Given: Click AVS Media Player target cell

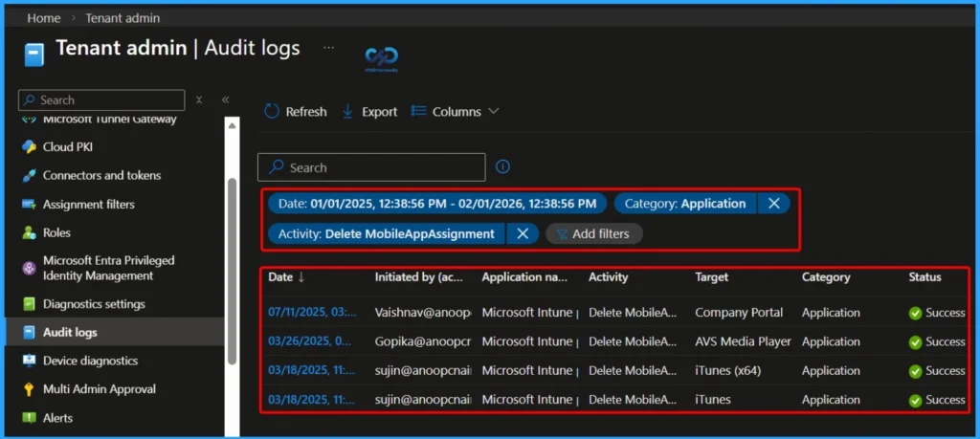Looking at the screenshot, I should 743,342.
